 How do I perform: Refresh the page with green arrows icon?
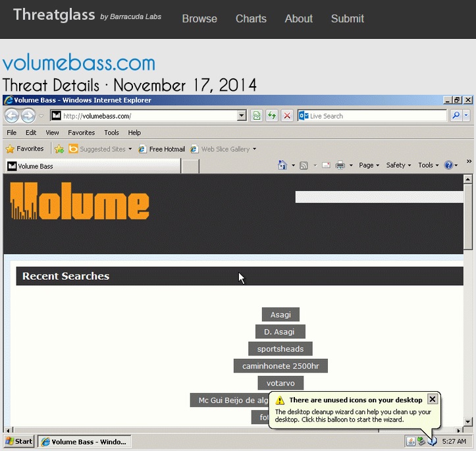click(272, 116)
